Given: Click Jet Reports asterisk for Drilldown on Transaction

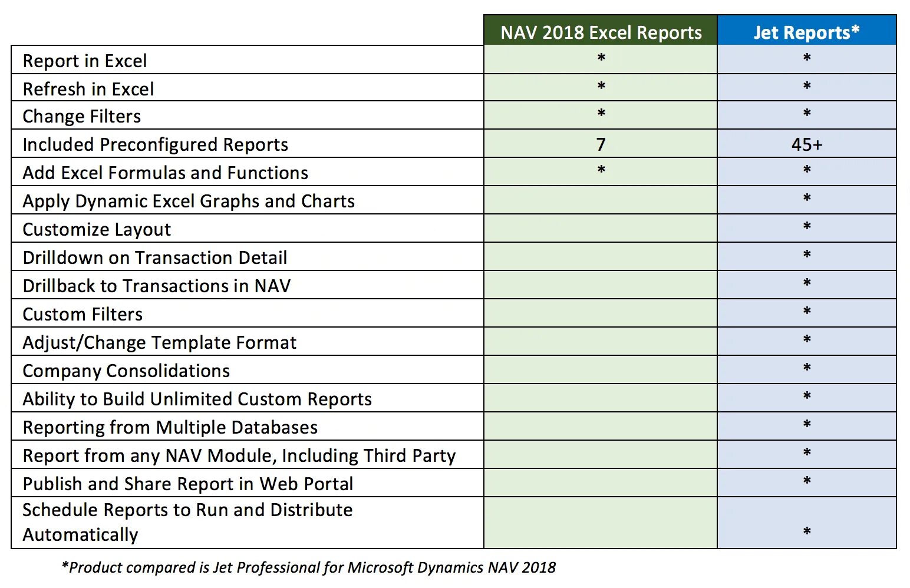Looking at the screenshot, I should (807, 255).
